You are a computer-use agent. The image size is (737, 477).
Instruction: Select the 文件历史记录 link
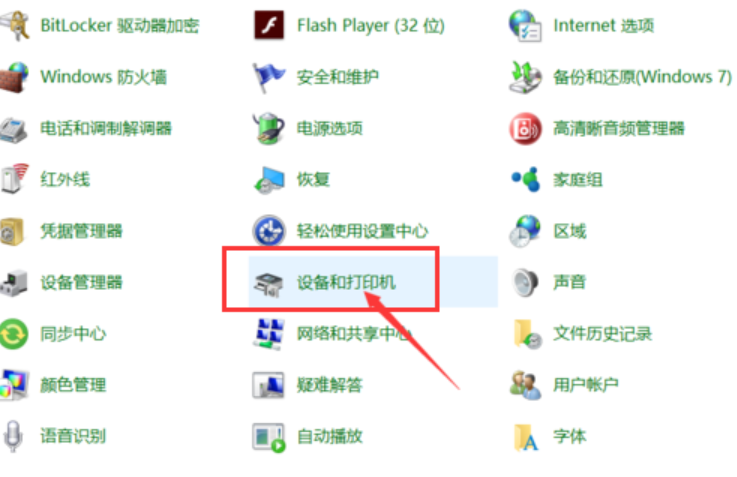[603, 334]
